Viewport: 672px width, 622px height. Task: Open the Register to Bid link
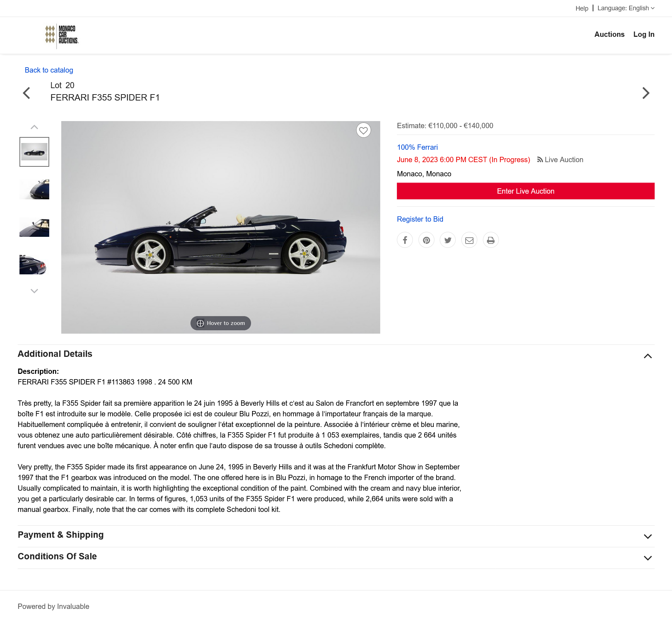(420, 219)
